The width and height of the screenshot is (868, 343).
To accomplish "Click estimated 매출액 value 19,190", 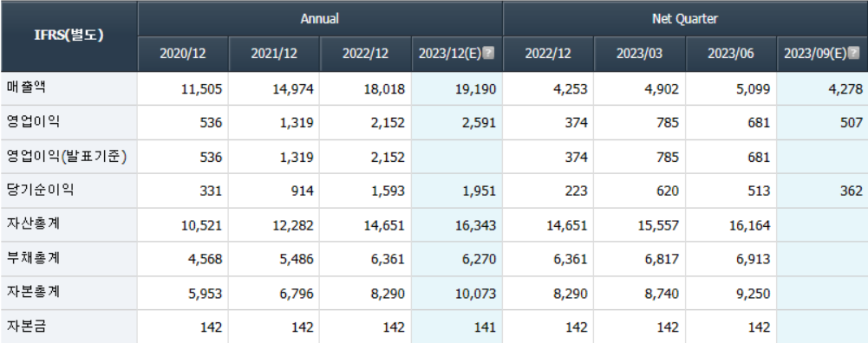I will coord(475,89).
